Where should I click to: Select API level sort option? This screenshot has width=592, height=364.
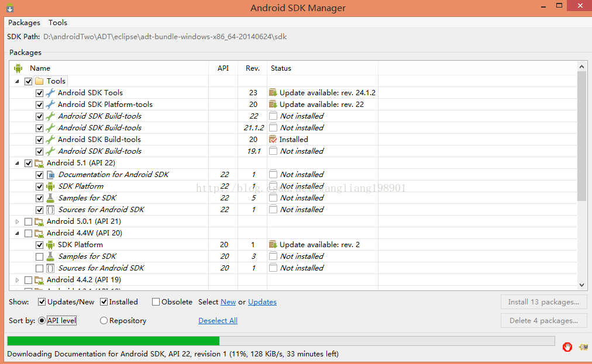click(x=42, y=321)
